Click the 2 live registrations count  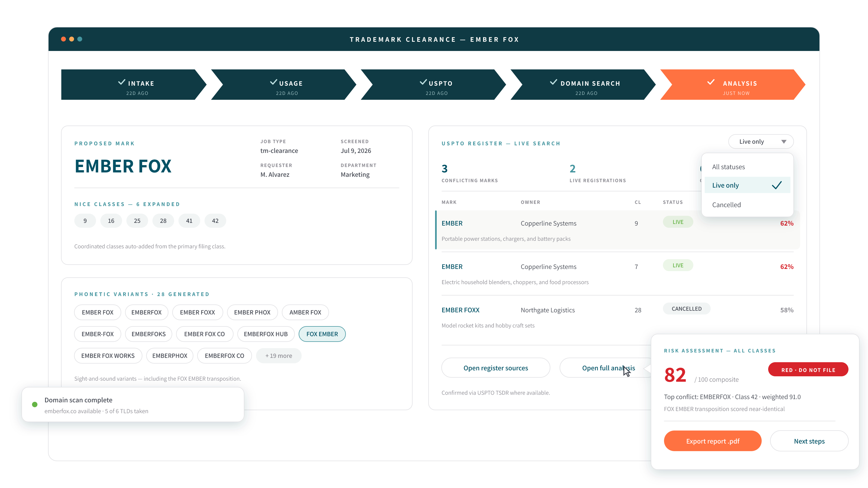(x=573, y=168)
